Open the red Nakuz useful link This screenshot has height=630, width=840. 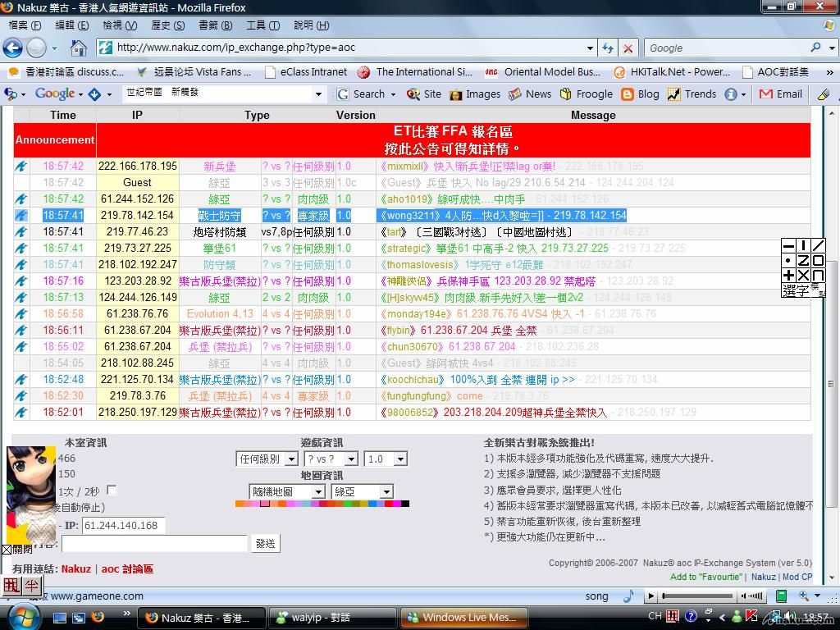(x=76, y=569)
